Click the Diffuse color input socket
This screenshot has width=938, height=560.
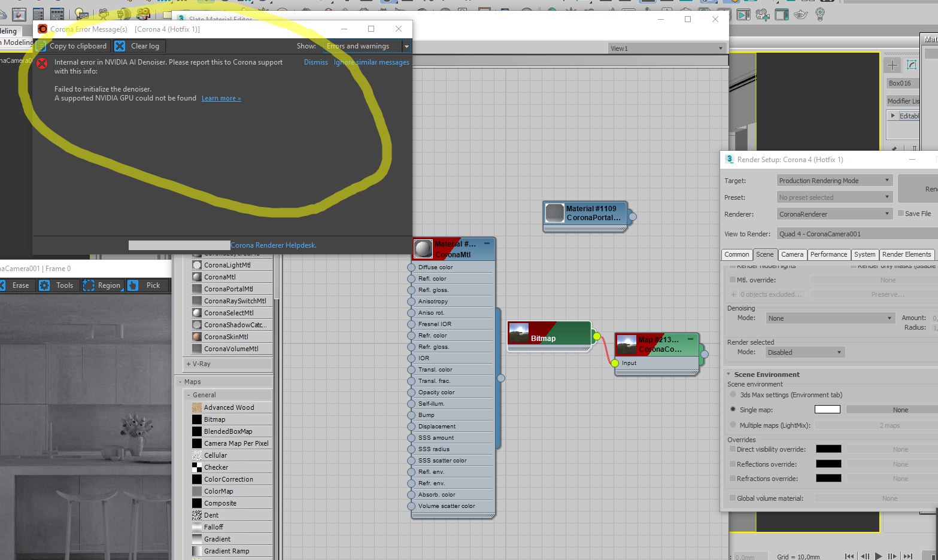pos(411,267)
